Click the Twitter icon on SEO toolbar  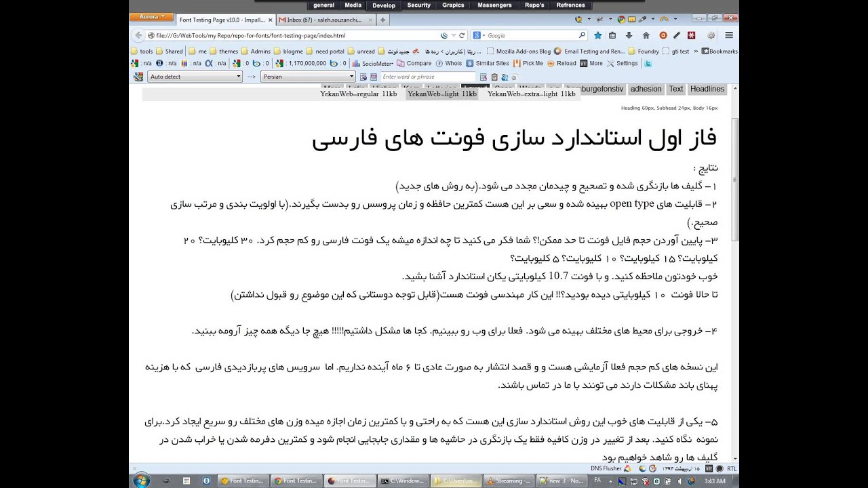(x=648, y=64)
